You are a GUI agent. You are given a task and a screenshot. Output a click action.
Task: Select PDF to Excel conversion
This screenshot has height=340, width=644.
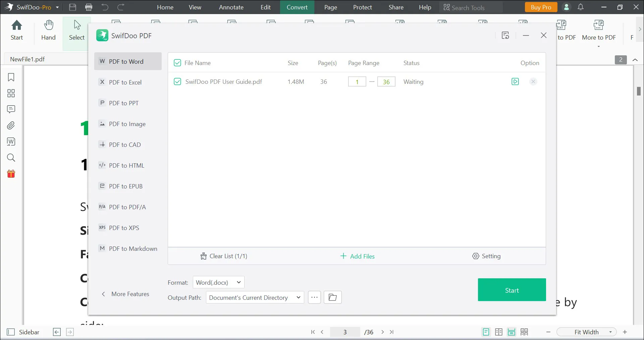coord(125,82)
